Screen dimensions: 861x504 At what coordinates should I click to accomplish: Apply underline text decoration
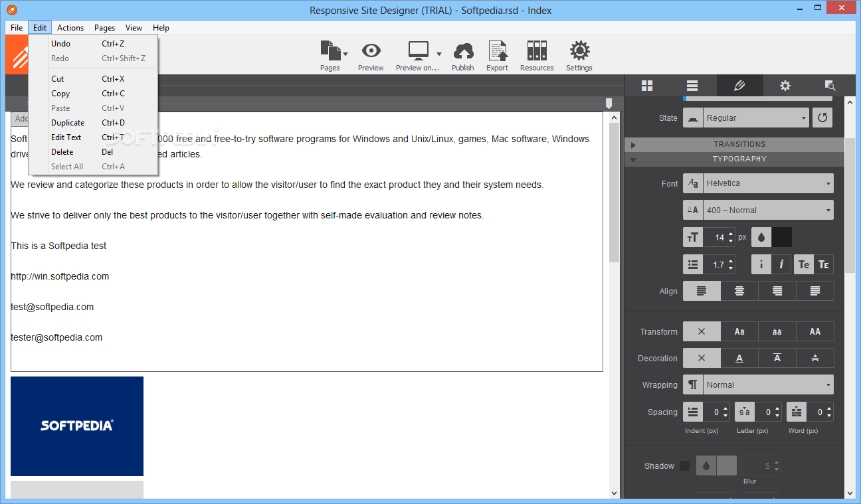point(739,358)
